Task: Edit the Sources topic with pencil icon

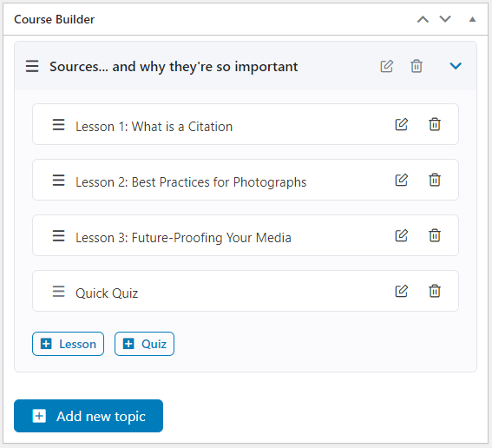Action: [x=387, y=66]
